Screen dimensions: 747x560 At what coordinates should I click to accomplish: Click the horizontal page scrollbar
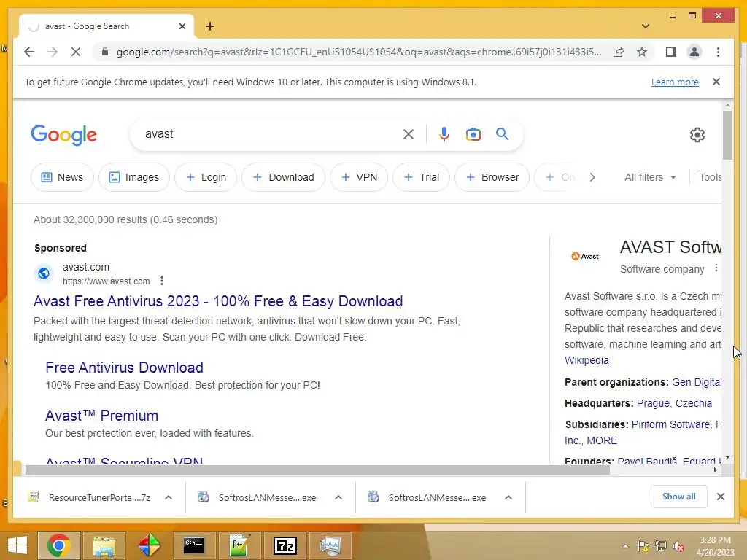pos(317,470)
